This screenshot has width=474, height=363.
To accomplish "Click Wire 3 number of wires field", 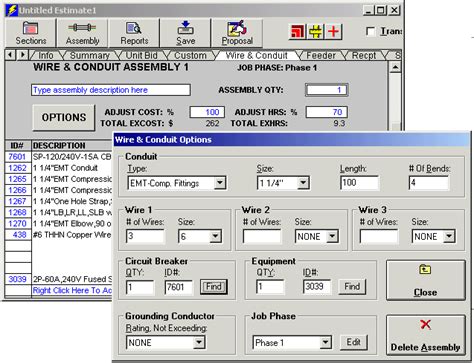I will pyautogui.click(x=379, y=236).
